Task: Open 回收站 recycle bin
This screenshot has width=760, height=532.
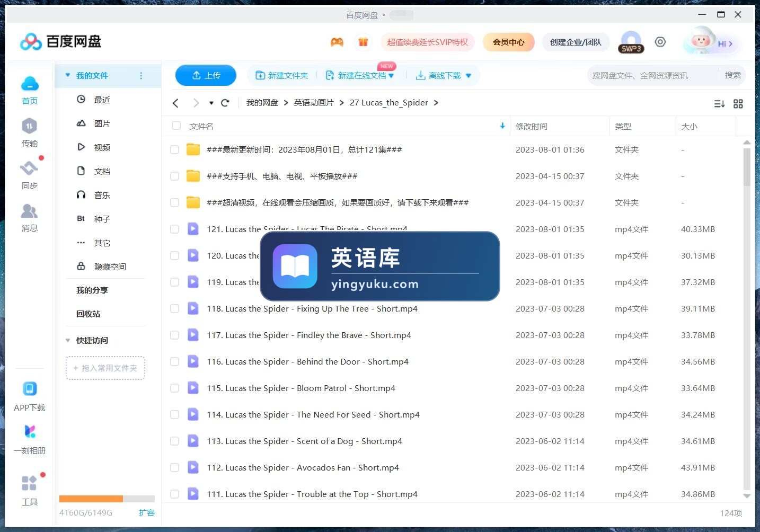Action: [88, 314]
